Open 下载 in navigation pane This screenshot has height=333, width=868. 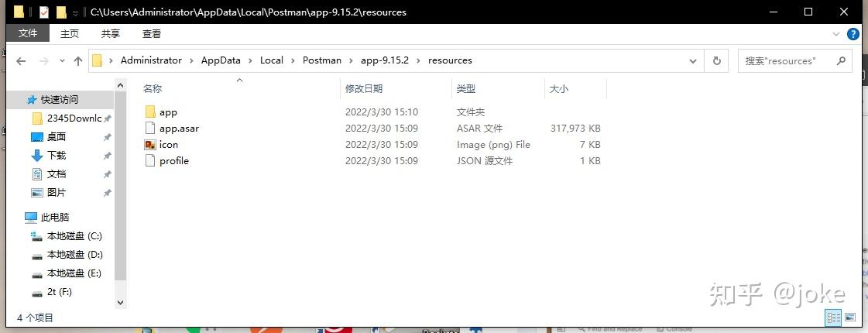click(x=57, y=155)
